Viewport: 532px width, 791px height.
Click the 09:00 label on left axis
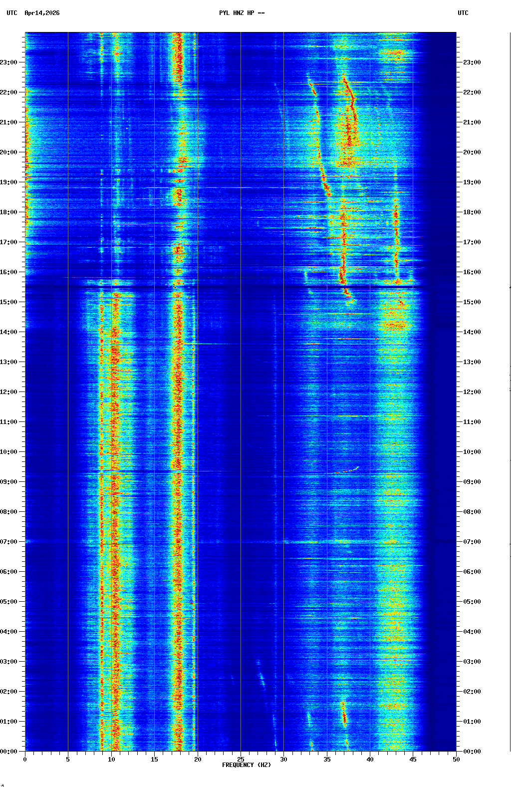pyautogui.click(x=9, y=482)
